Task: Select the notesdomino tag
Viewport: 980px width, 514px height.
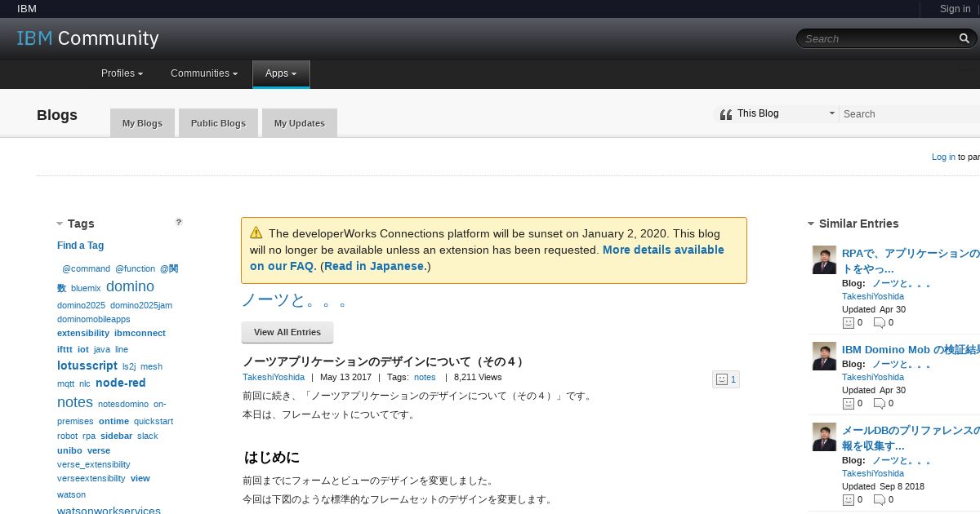Action: (x=123, y=404)
